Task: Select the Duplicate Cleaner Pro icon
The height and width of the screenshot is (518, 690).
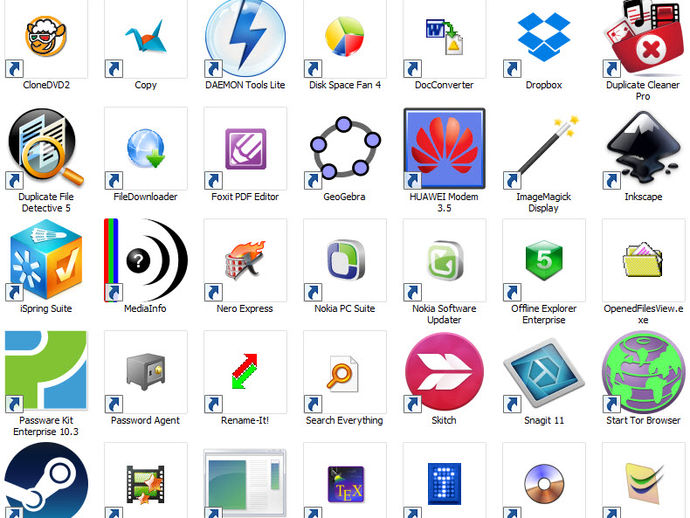Action: (643, 38)
